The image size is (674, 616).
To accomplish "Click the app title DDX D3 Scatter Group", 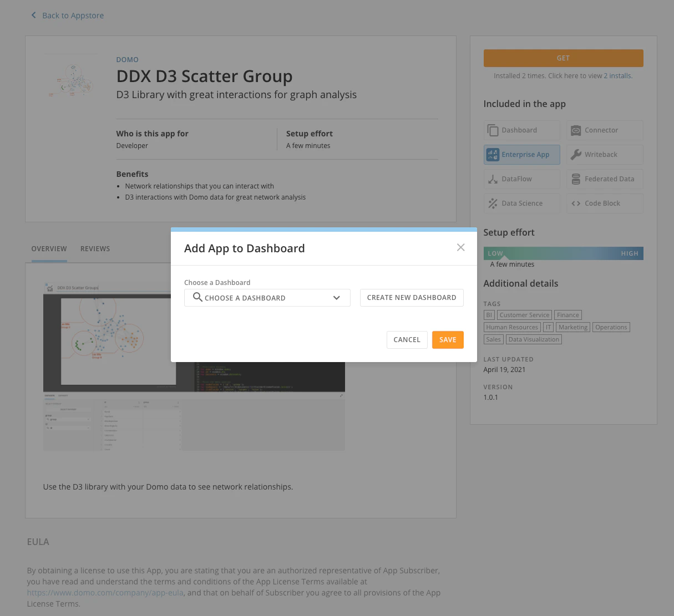I will pos(204,76).
